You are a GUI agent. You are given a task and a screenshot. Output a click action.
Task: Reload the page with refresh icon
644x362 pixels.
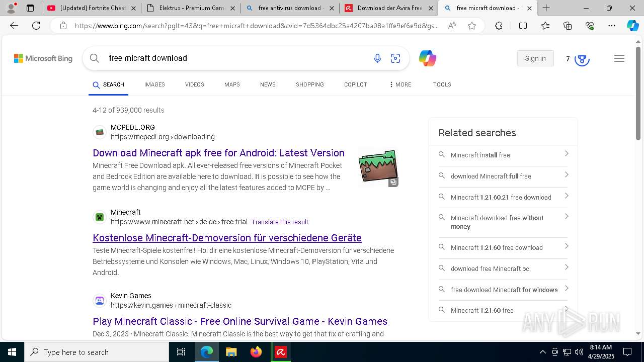(x=36, y=26)
